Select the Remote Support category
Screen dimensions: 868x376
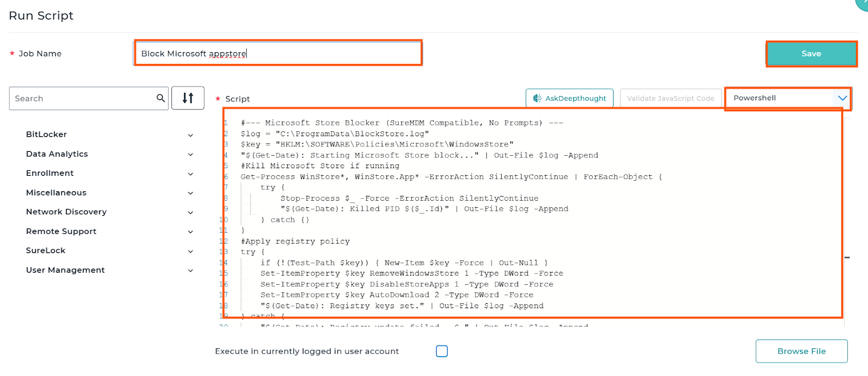[61, 231]
